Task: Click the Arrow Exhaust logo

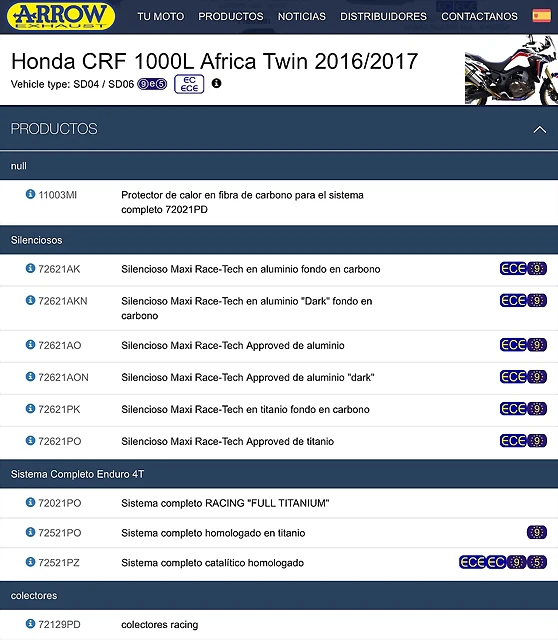Action: 61,16
